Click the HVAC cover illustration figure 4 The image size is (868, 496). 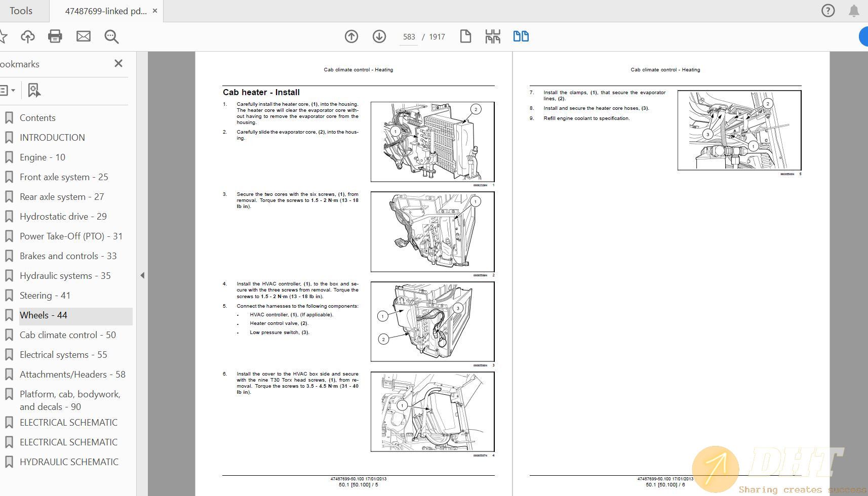(x=432, y=412)
